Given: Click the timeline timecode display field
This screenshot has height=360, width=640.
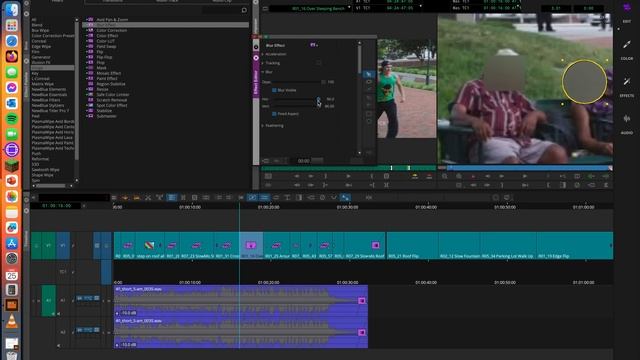Looking at the screenshot, I should 56,206.
